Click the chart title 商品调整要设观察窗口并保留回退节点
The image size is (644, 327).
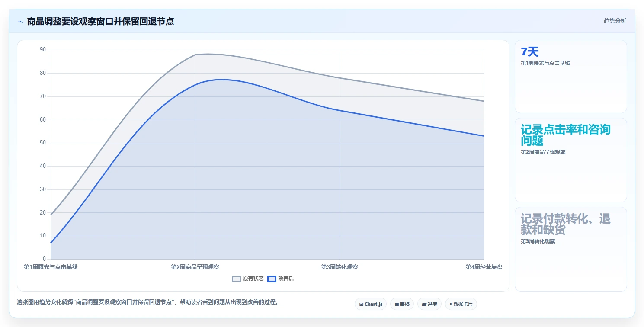[100, 21]
